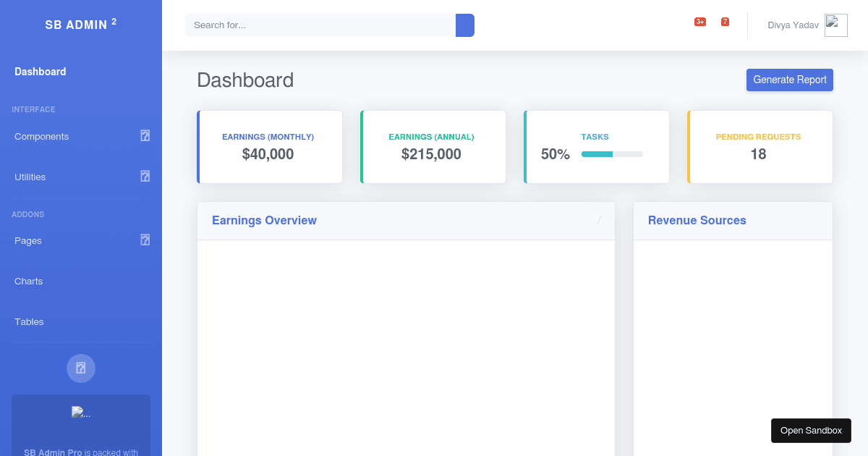Click the SB Admin 2 brand link
The height and width of the screenshot is (456, 868).
81,25
